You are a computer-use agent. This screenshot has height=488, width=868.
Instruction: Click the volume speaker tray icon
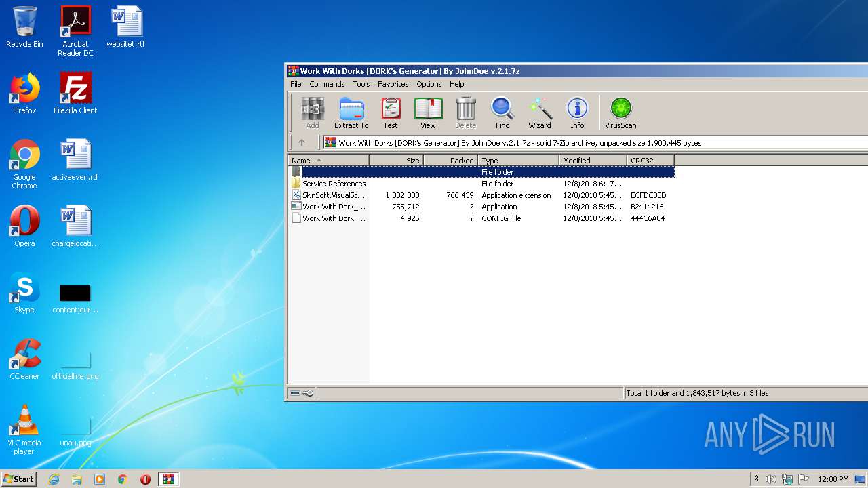click(x=771, y=479)
